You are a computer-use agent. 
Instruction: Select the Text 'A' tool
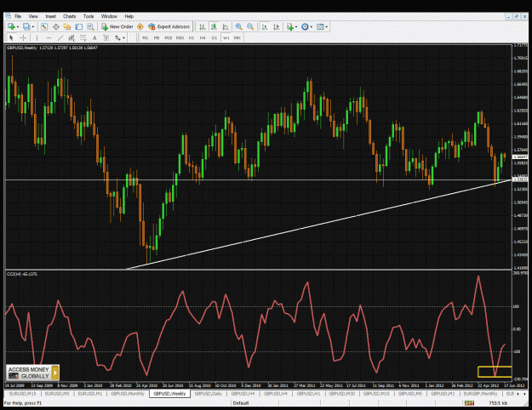click(x=94, y=38)
